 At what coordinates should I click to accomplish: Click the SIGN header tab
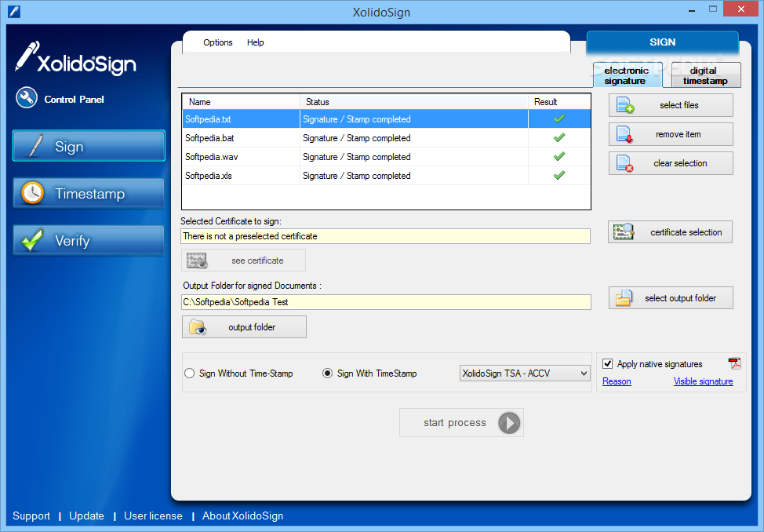pos(663,42)
